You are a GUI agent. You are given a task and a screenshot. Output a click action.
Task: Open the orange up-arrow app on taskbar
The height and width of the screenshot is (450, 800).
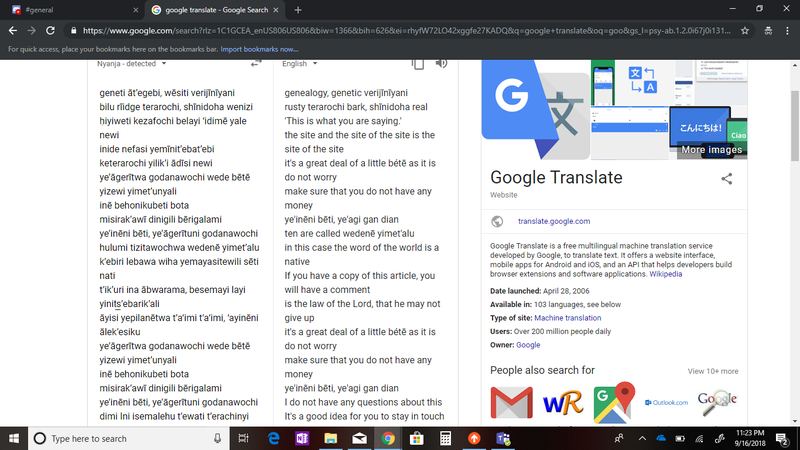(474, 438)
